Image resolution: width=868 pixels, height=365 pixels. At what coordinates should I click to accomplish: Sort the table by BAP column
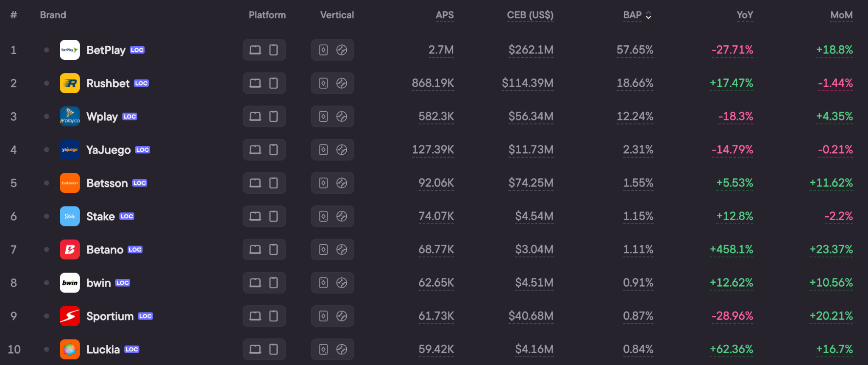pyautogui.click(x=632, y=15)
